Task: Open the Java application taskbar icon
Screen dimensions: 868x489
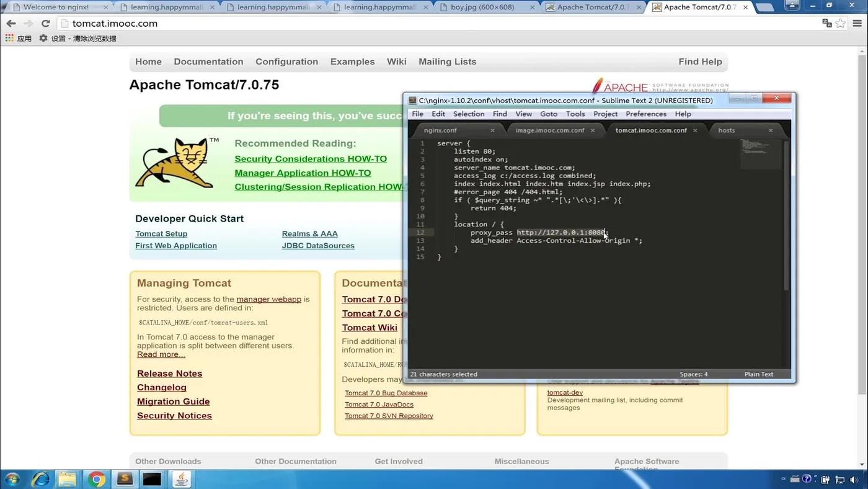Action: tap(181, 479)
